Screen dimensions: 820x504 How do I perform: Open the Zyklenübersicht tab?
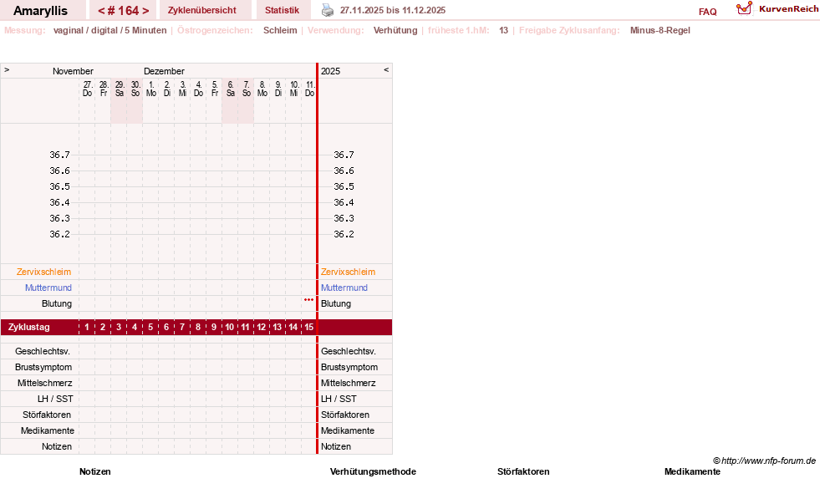(201, 11)
